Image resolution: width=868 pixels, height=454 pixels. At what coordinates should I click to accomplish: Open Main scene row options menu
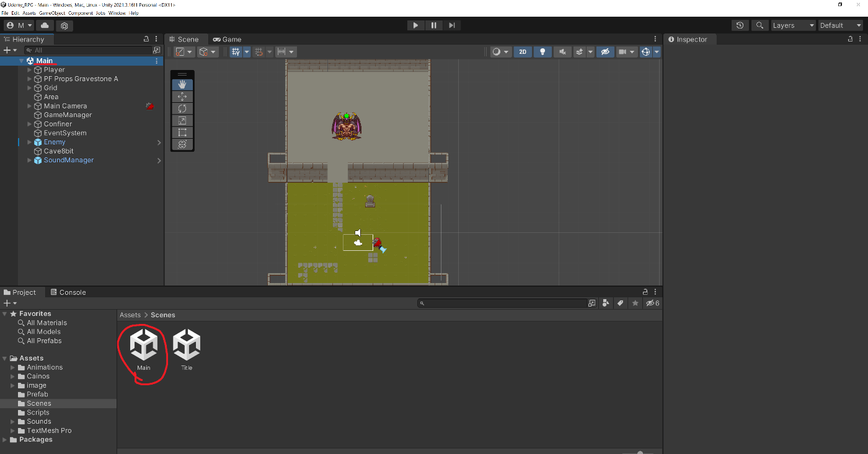coord(156,61)
